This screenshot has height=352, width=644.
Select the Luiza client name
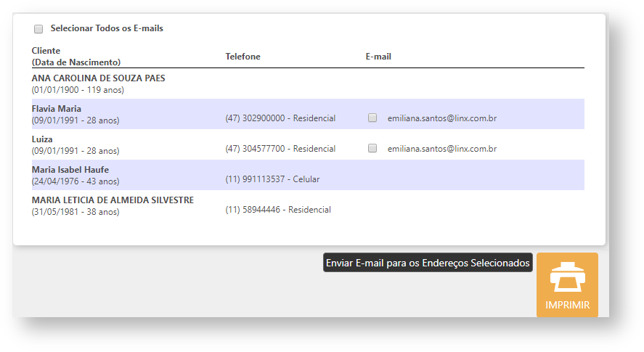(42, 139)
